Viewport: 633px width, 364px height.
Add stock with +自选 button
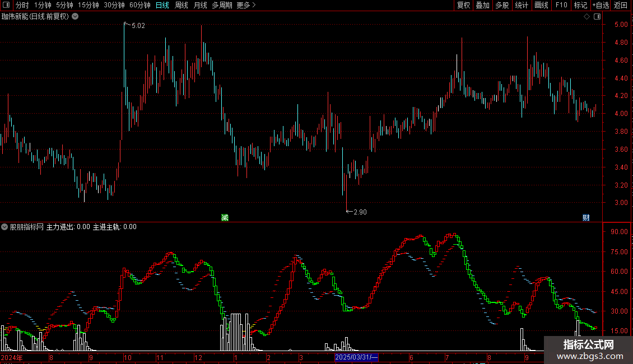click(601, 5)
